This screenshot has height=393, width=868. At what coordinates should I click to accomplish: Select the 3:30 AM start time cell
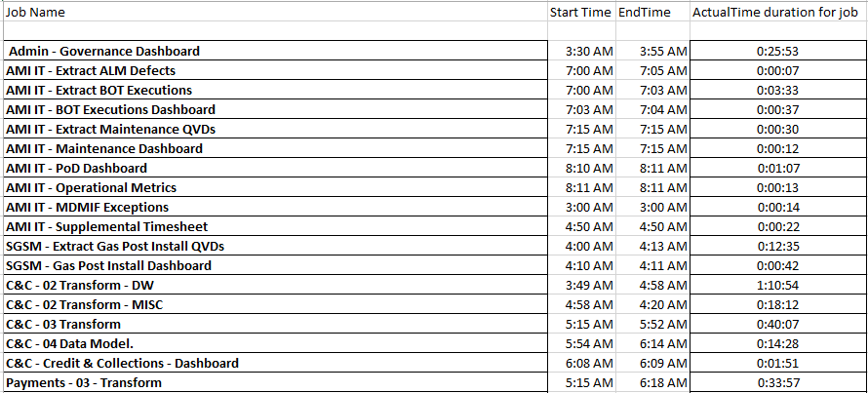[589, 51]
